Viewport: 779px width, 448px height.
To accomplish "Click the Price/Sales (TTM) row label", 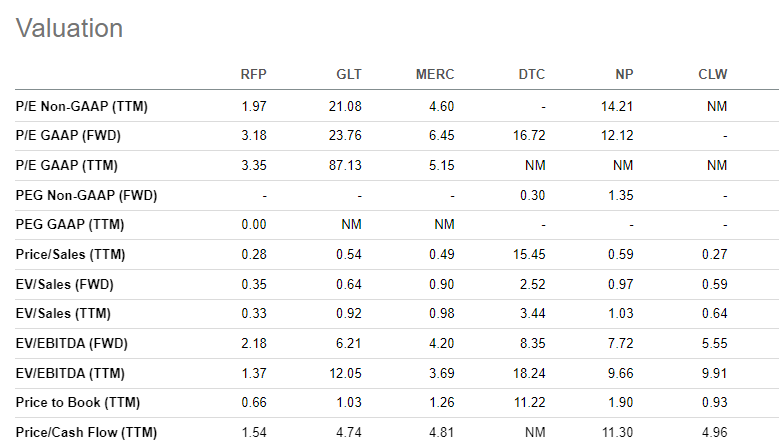I will click(71, 254).
